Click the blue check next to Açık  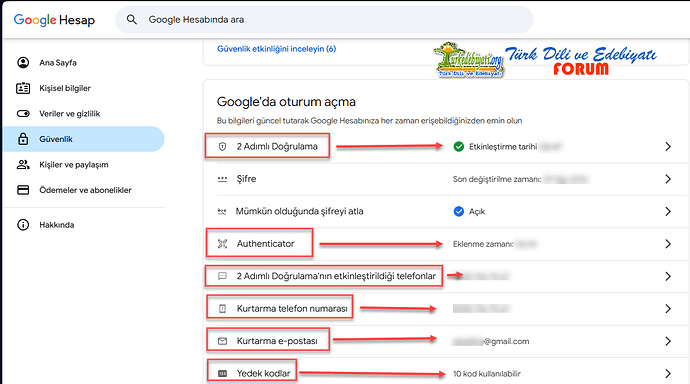click(x=459, y=212)
